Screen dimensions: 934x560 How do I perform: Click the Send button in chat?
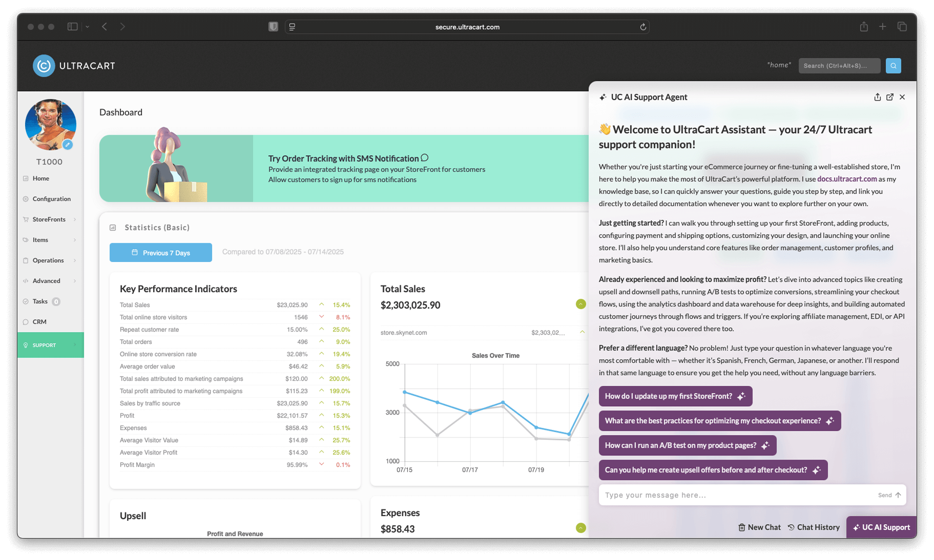pyautogui.click(x=889, y=495)
